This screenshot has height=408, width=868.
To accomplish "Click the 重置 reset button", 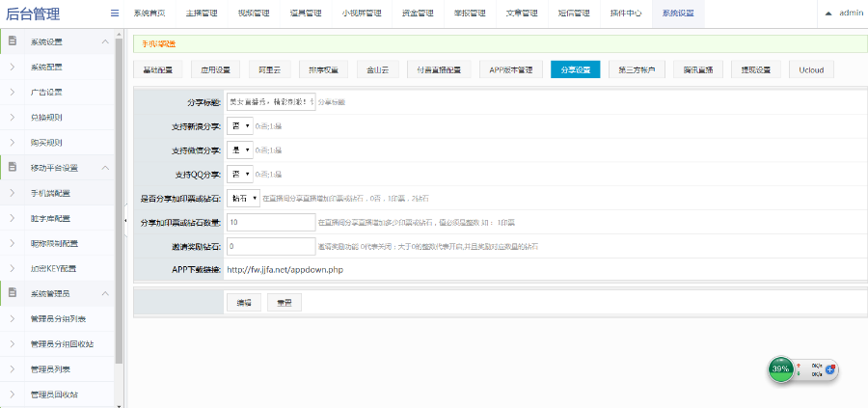I will click(x=285, y=302).
